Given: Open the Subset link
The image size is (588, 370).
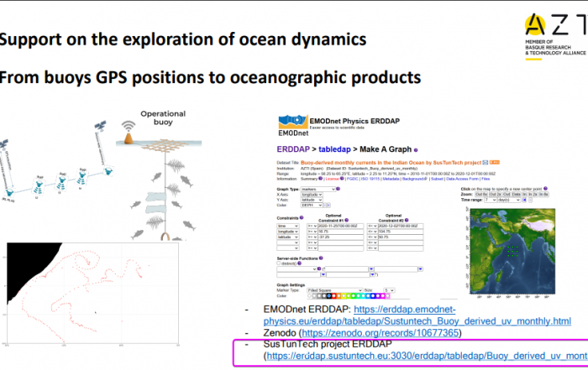Looking at the screenshot, I should (x=437, y=179).
